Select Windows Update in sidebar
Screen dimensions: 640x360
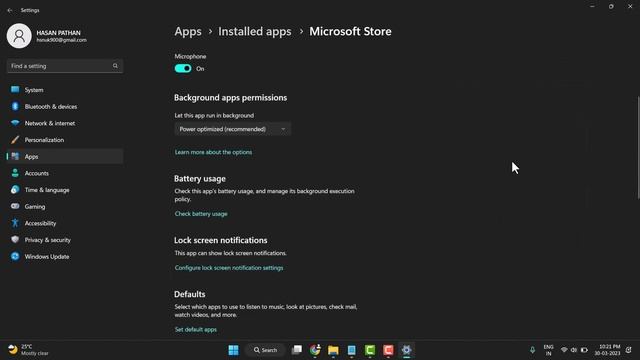click(x=64, y=257)
